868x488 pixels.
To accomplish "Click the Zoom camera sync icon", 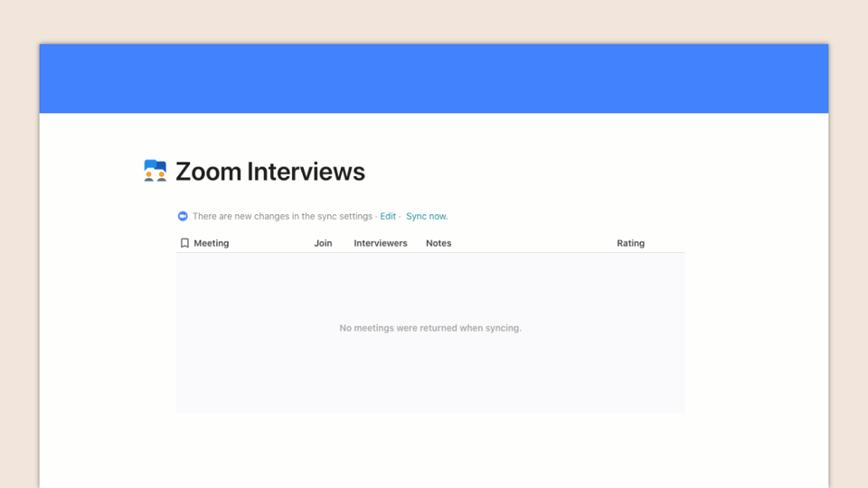I will pos(183,216).
